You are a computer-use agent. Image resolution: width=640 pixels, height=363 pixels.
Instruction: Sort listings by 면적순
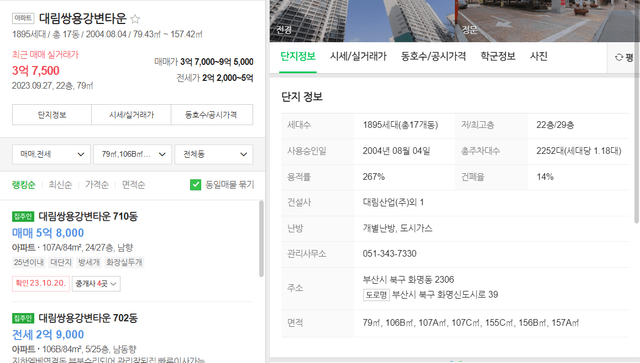[133, 185]
